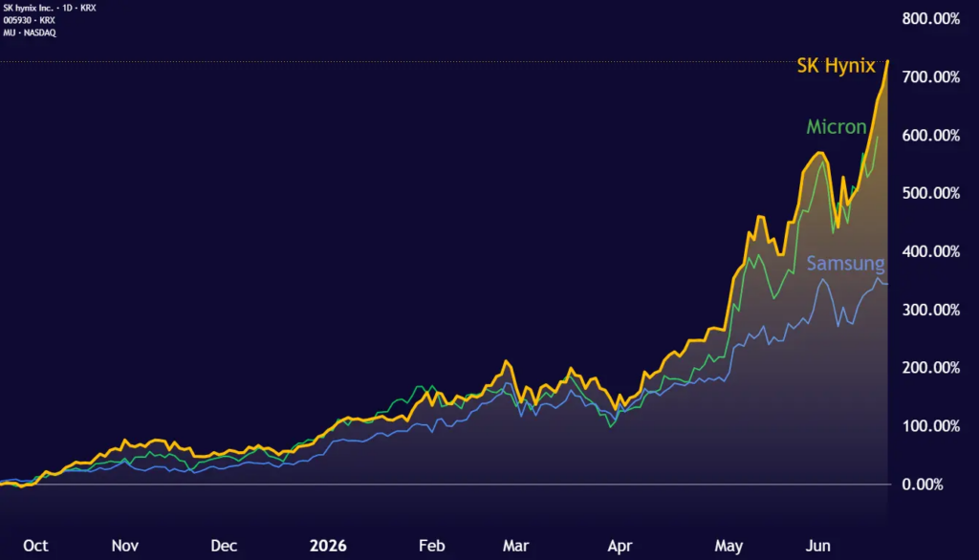Click the 'SK hynix Inc. · 1D · KRX' legend line
This screenshot has height=560, width=979.
pos(50,8)
